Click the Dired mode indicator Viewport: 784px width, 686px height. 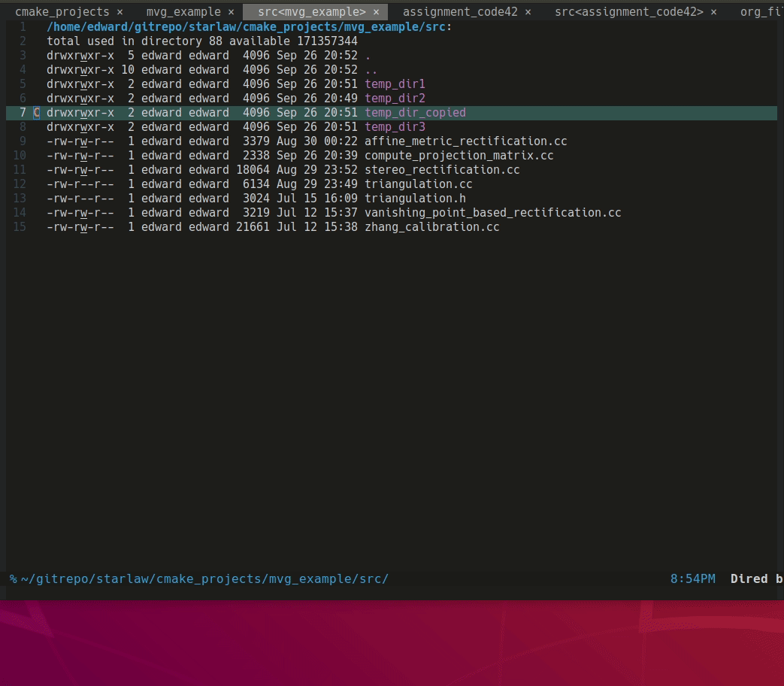(749, 579)
